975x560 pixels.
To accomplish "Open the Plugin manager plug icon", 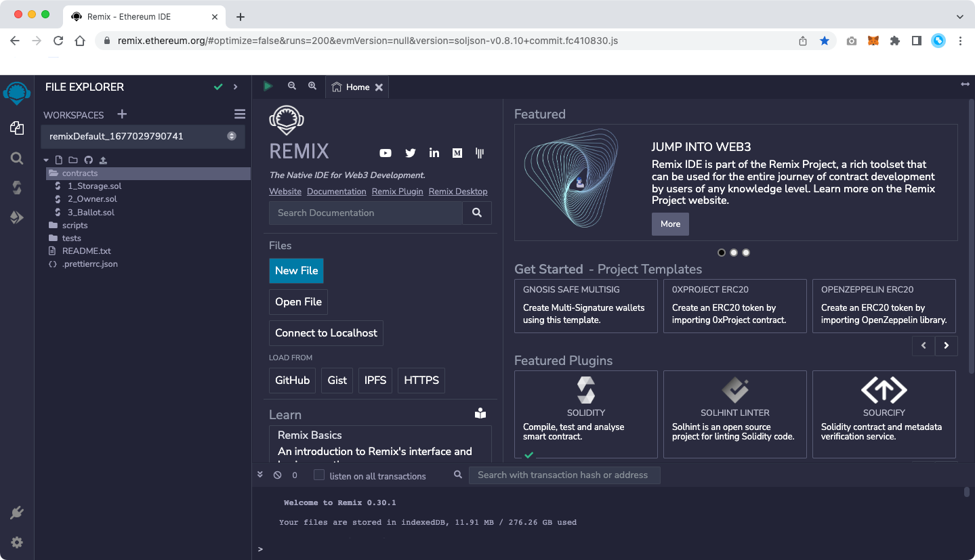I will 17,513.
